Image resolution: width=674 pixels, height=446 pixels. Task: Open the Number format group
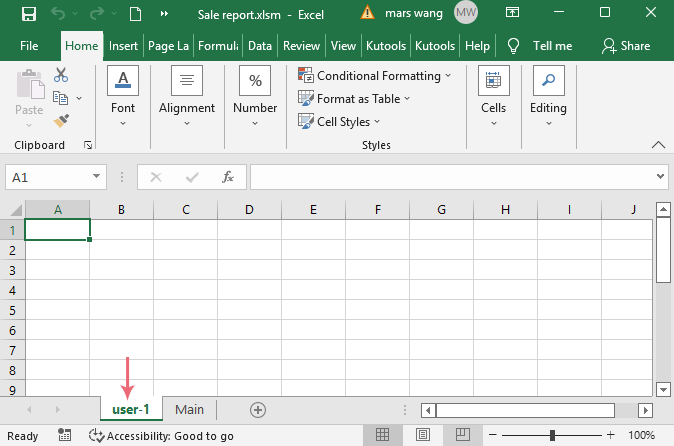(x=255, y=97)
